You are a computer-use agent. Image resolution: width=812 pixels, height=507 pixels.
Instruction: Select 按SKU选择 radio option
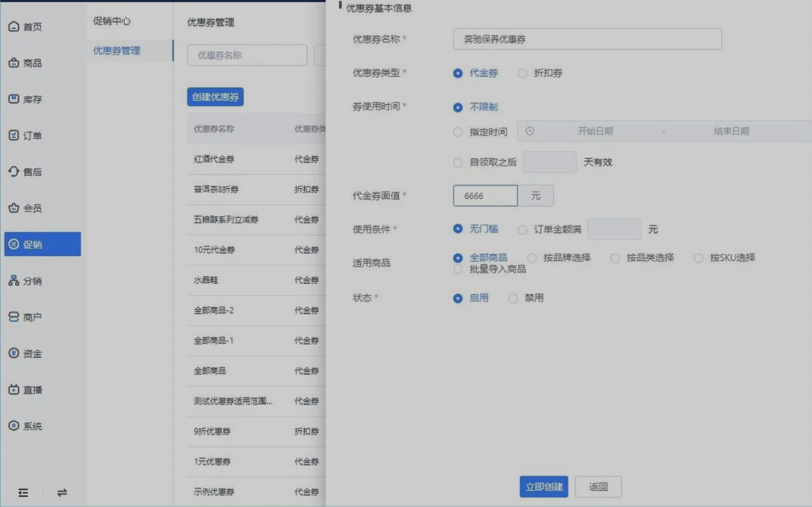coord(698,258)
